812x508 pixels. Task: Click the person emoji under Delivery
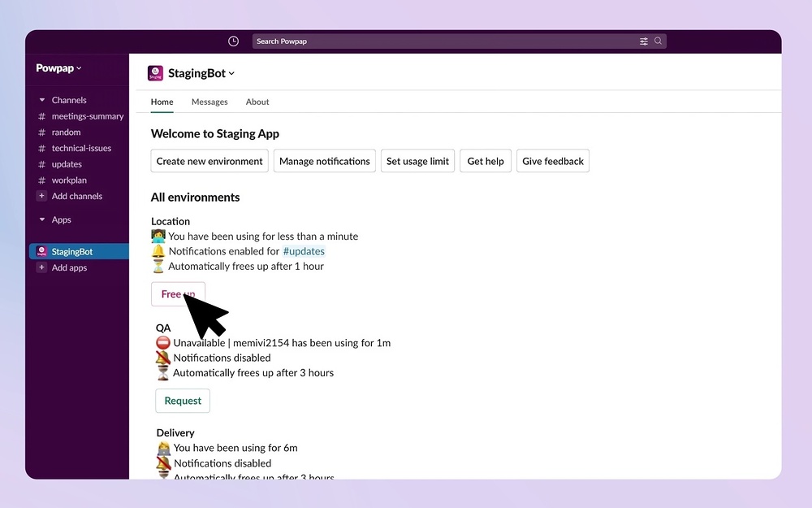(x=164, y=448)
